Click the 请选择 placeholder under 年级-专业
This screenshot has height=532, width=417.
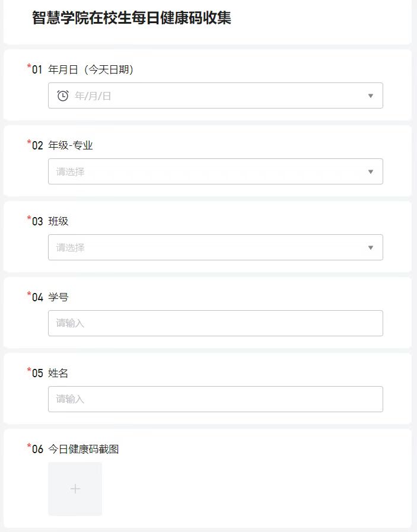[x=71, y=171]
